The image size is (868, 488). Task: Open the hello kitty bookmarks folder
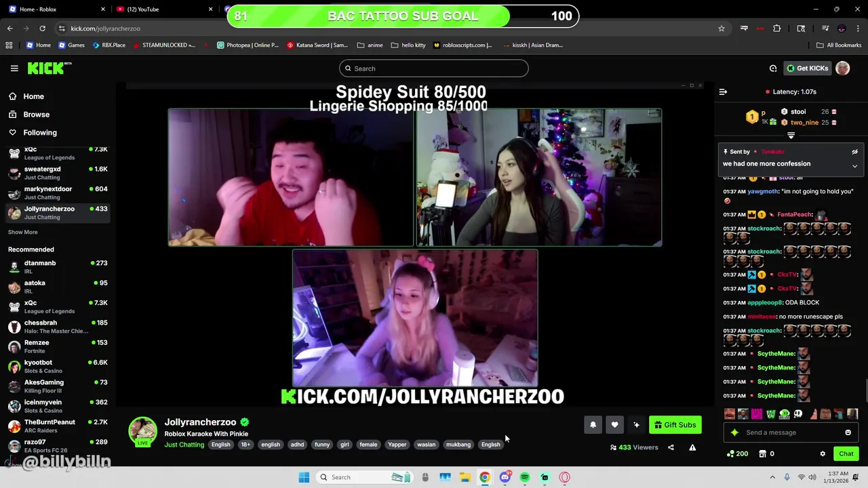click(x=408, y=45)
